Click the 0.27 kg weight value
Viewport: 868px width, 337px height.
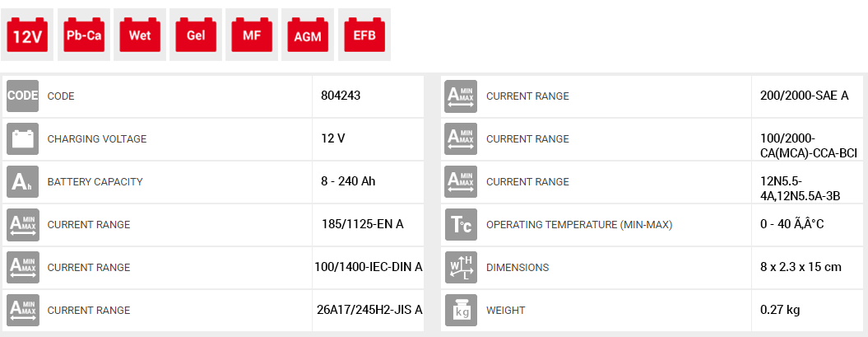(779, 310)
